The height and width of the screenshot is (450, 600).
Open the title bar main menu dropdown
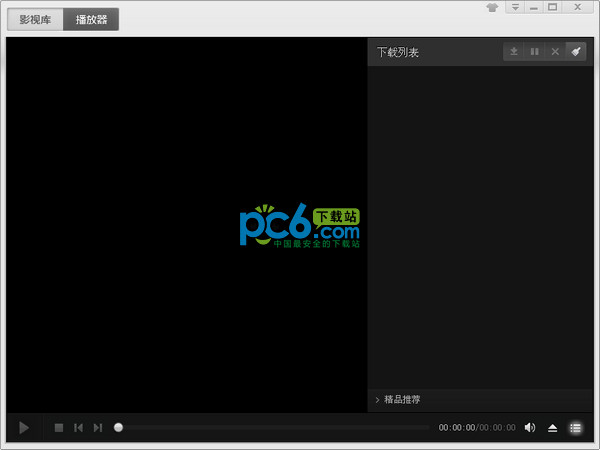pos(514,8)
